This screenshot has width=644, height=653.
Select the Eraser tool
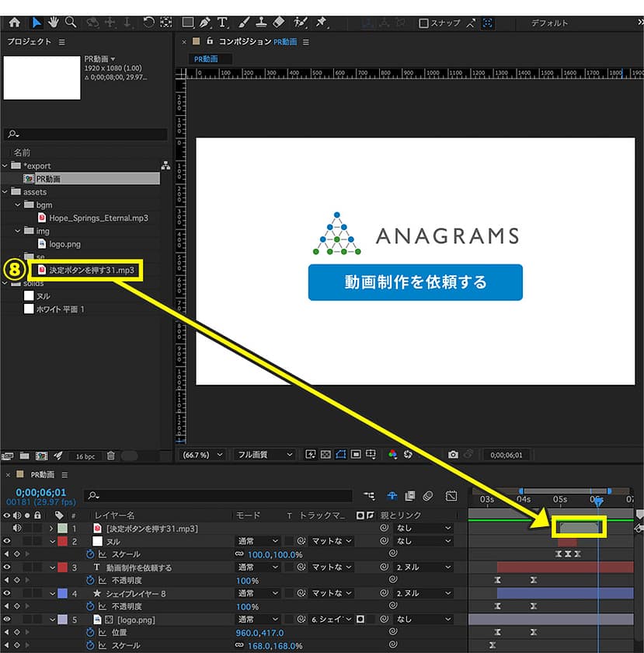pyautogui.click(x=278, y=23)
